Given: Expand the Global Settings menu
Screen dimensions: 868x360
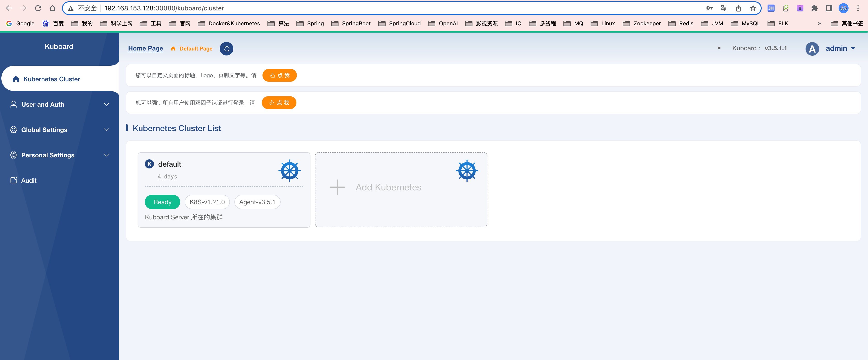Looking at the screenshot, I should (59, 130).
